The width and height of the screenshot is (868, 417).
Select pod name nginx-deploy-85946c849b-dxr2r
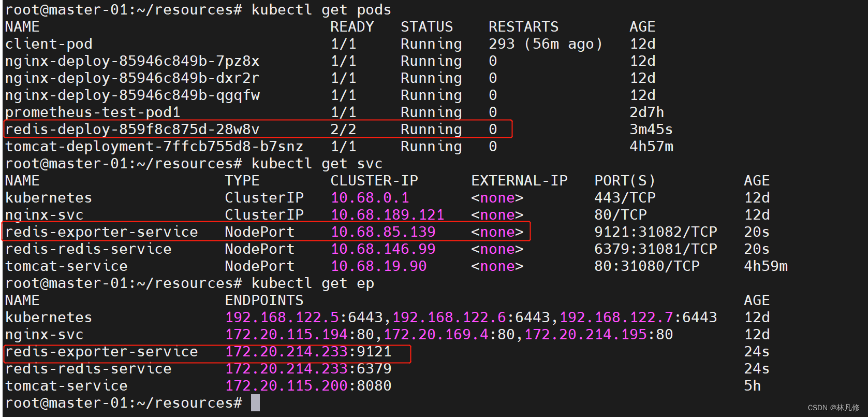pos(132,78)
